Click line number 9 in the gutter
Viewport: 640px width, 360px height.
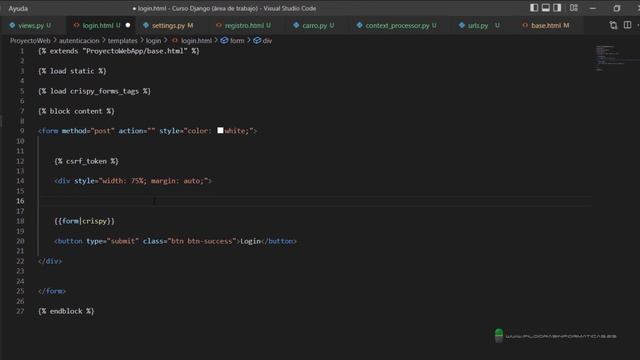pyautogui.click(x=22, y=131)
